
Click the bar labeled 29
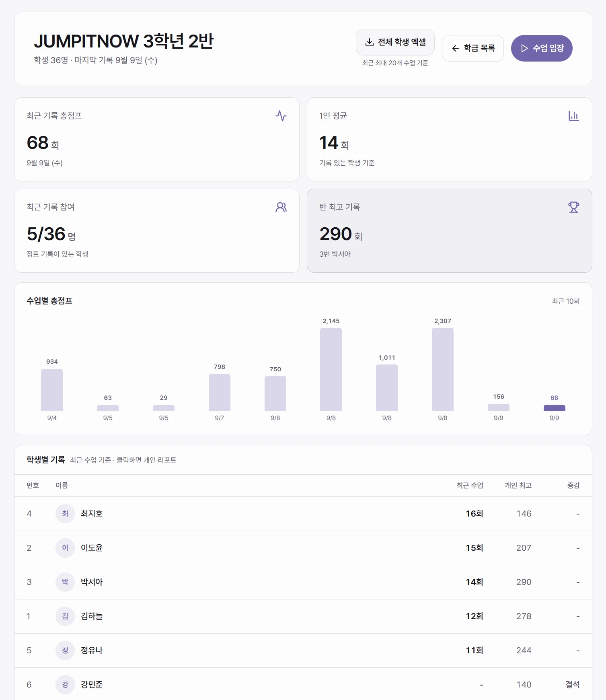(x=164, y=408)
